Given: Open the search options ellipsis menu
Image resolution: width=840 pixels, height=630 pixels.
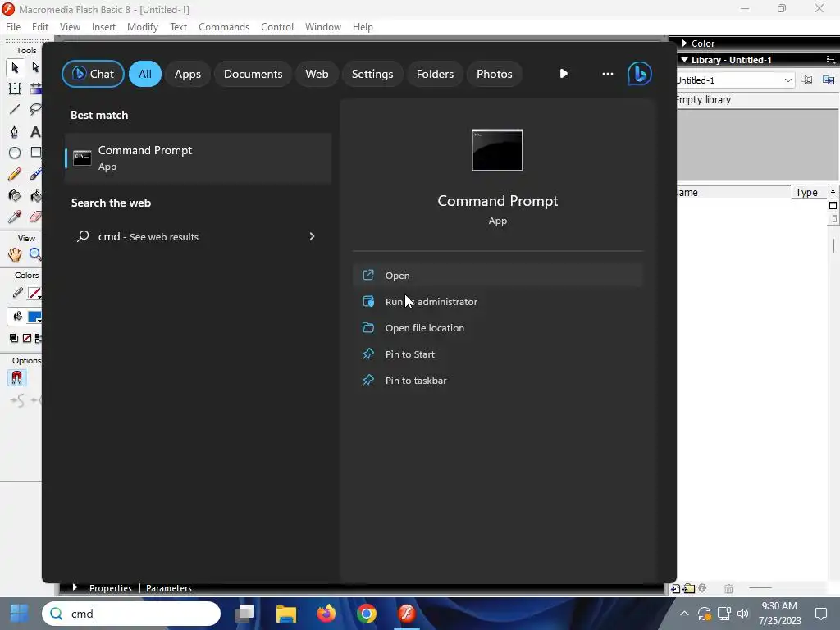Looking at the screenshot, I should click(608, 73).
